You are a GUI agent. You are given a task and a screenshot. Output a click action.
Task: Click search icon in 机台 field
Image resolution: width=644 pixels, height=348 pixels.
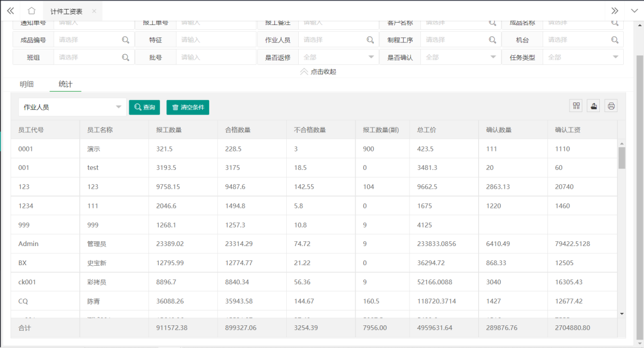coord(615,40)
